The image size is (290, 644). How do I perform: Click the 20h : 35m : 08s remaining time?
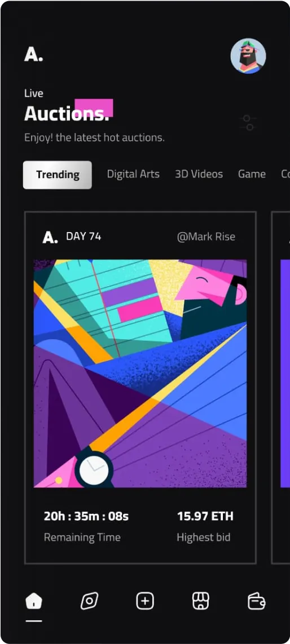pyautogui.click(x=86, y=516)
